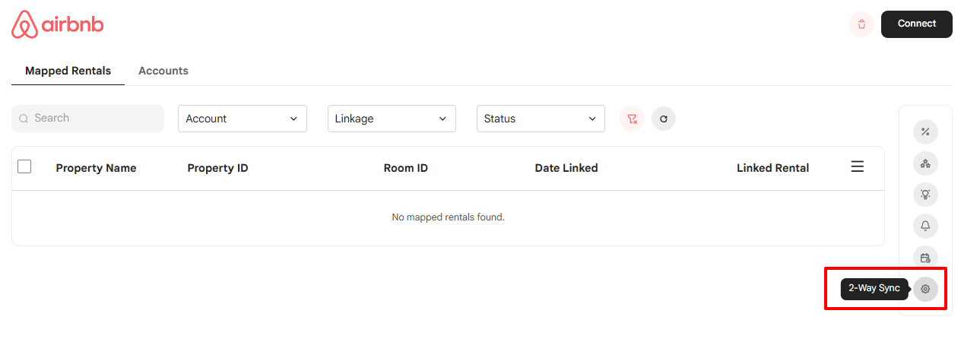
Task: Focus the Search input field
Action: pos(87,119)
